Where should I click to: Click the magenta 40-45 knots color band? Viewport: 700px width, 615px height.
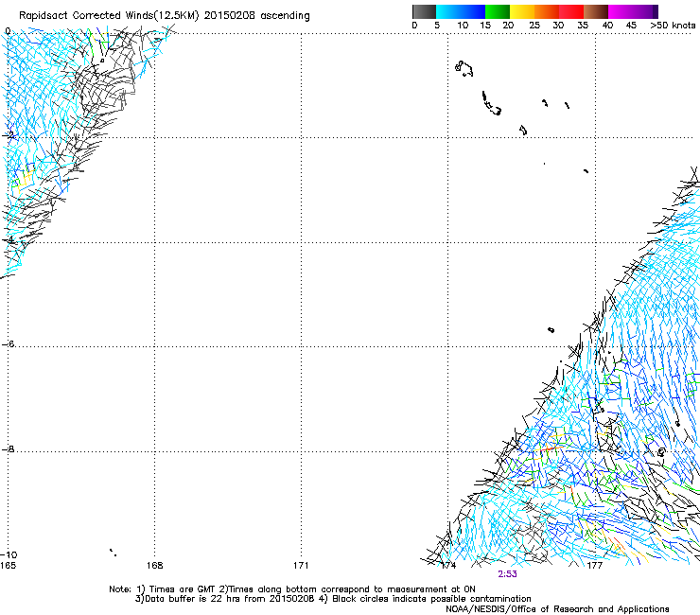(x=621, y=11)
